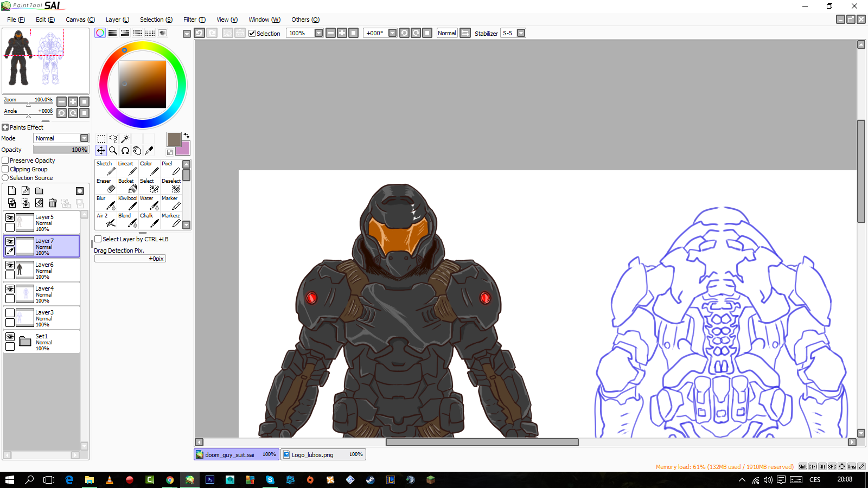Zoom out with navigator minus button

pyautogui.click(x=61, y=101)
